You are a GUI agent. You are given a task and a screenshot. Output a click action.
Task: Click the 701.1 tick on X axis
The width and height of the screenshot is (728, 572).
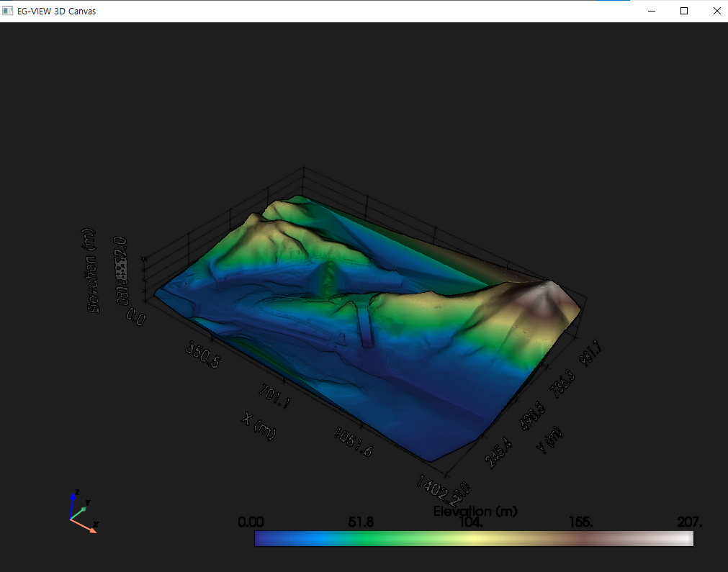tap(274, 396)
